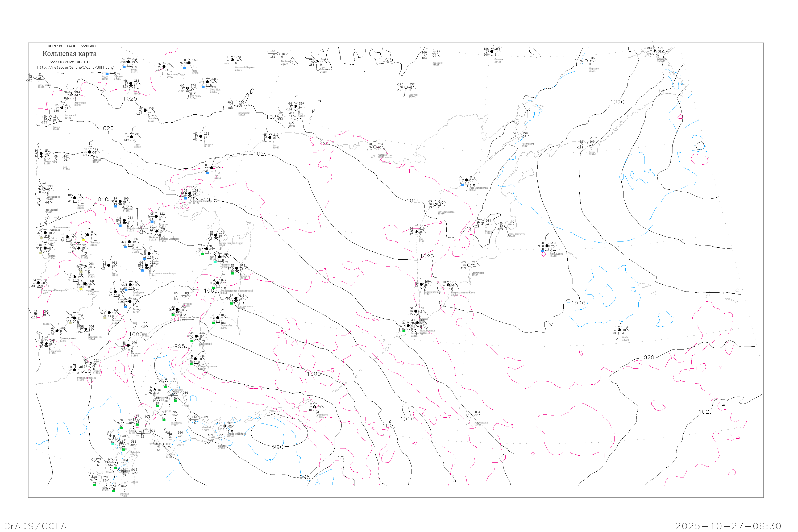Click the filled station circle at Южно-Сахалинск

coord(195,359)
